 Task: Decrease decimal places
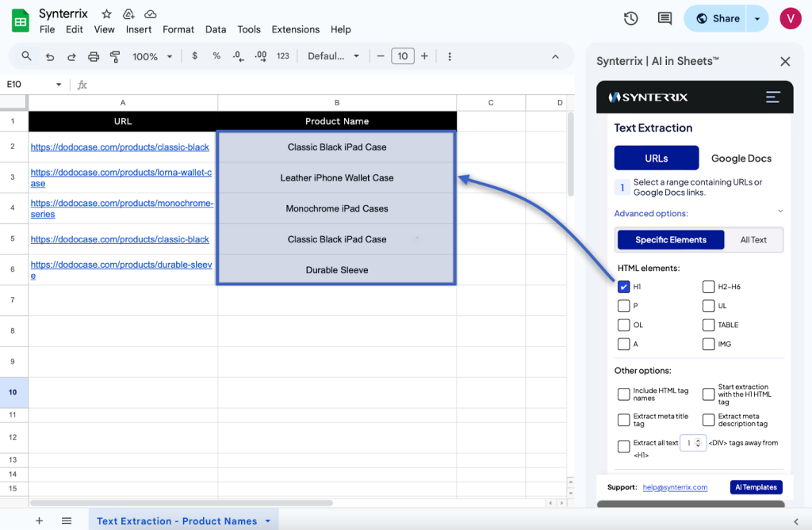click(x=238, y=56)
